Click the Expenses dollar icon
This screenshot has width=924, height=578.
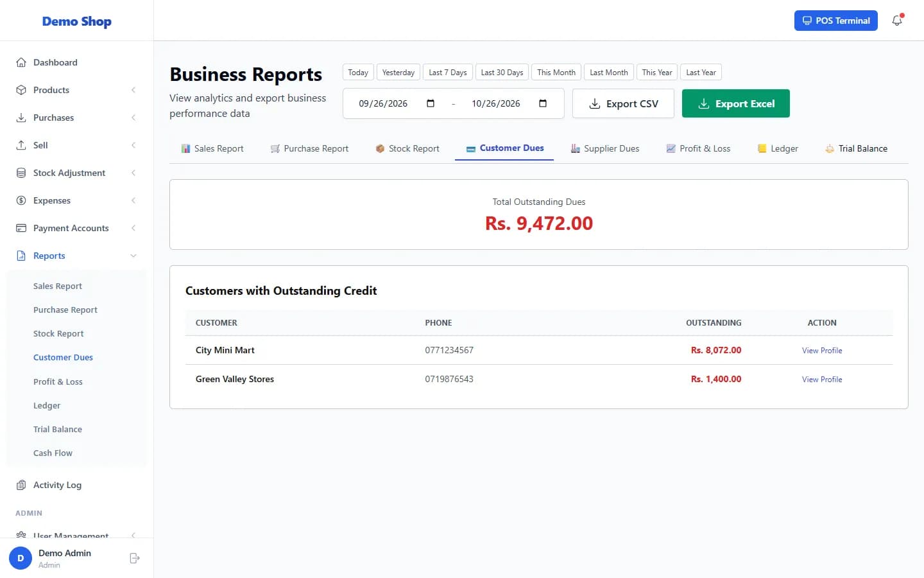(x=21, y=200)
